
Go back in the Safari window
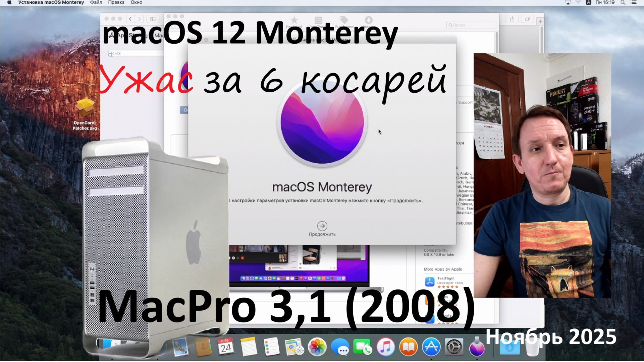tap(130, 19)
